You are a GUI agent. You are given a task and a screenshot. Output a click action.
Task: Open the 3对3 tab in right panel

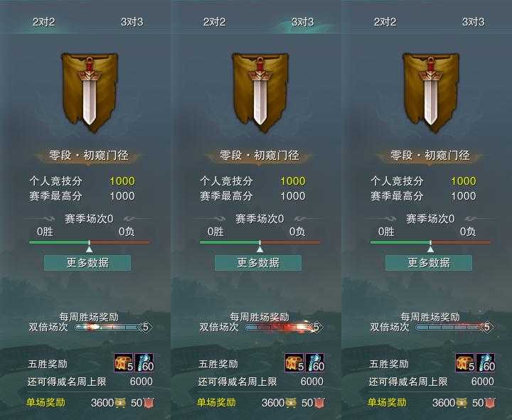474,22
